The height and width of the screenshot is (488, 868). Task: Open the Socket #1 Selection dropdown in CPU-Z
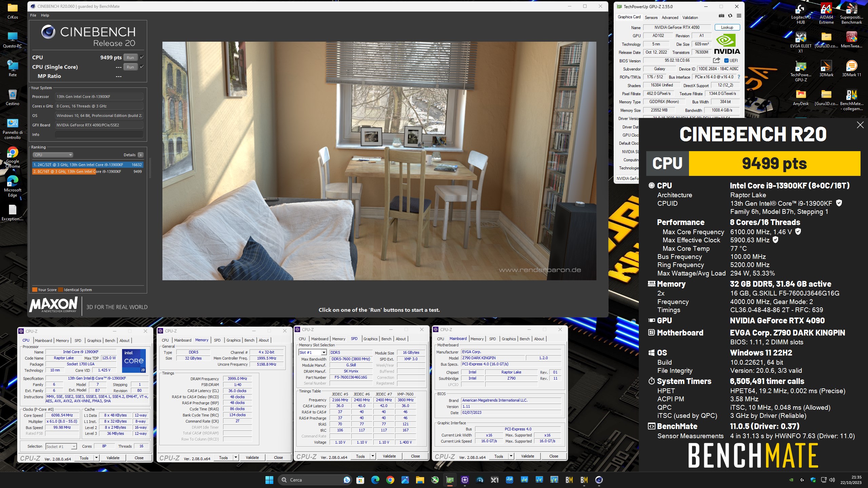61,447
